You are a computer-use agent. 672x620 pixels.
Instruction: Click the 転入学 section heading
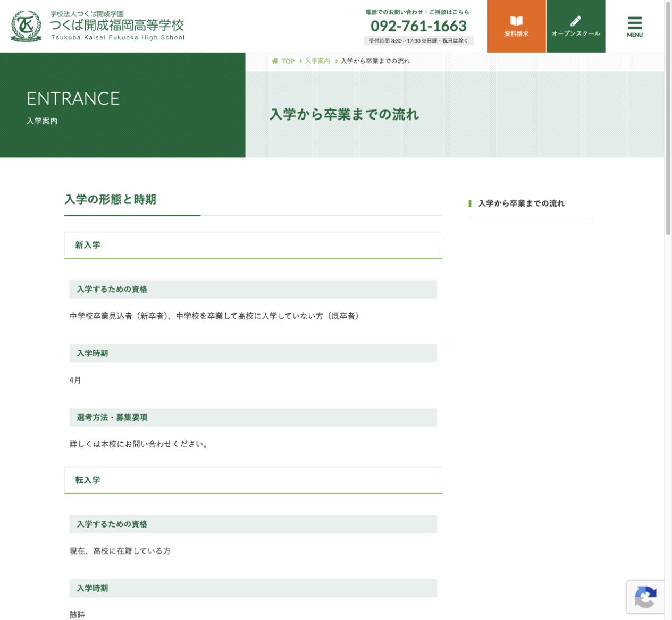pos(253,480)
